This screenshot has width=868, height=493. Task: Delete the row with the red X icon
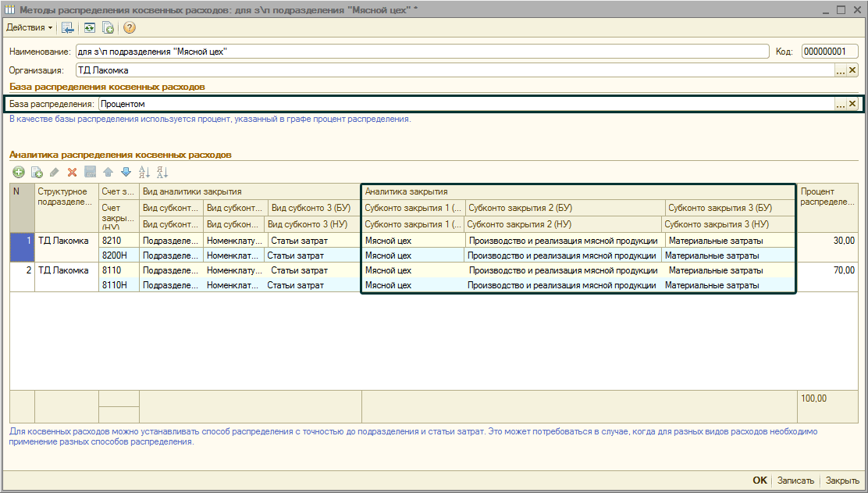[72, 172]
